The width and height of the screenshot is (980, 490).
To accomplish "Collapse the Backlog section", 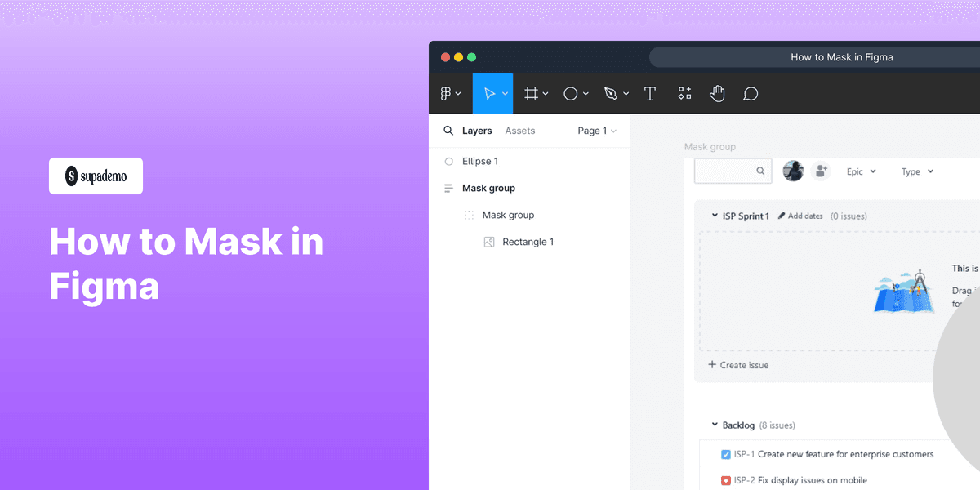I will tap(715, 425).
